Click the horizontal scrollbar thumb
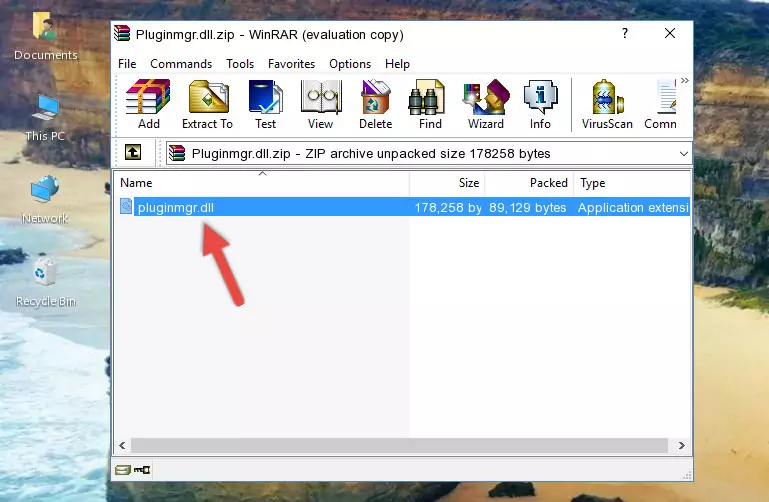769x502 pixels. coord(399,445)
